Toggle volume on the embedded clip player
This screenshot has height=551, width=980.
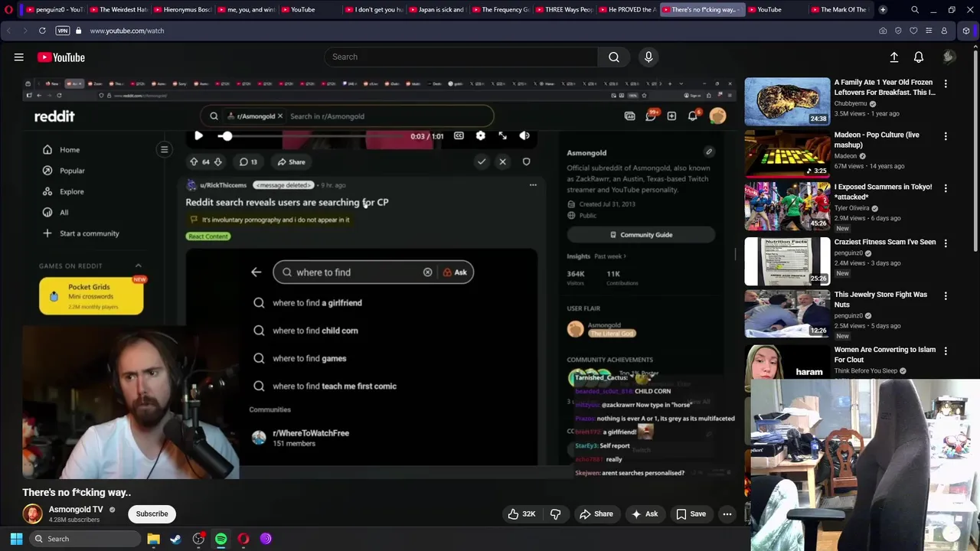[x=524, y=135]
